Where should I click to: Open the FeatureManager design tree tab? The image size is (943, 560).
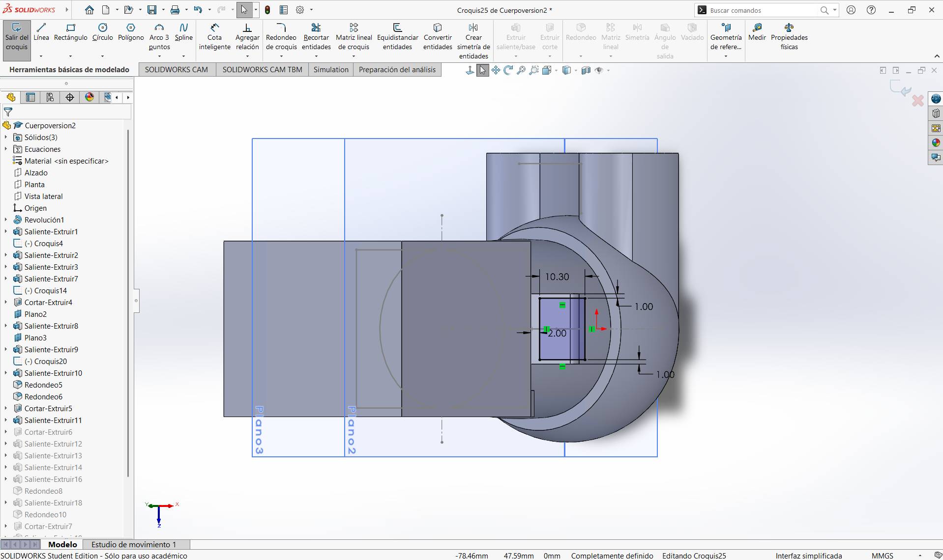click(11, 97)
